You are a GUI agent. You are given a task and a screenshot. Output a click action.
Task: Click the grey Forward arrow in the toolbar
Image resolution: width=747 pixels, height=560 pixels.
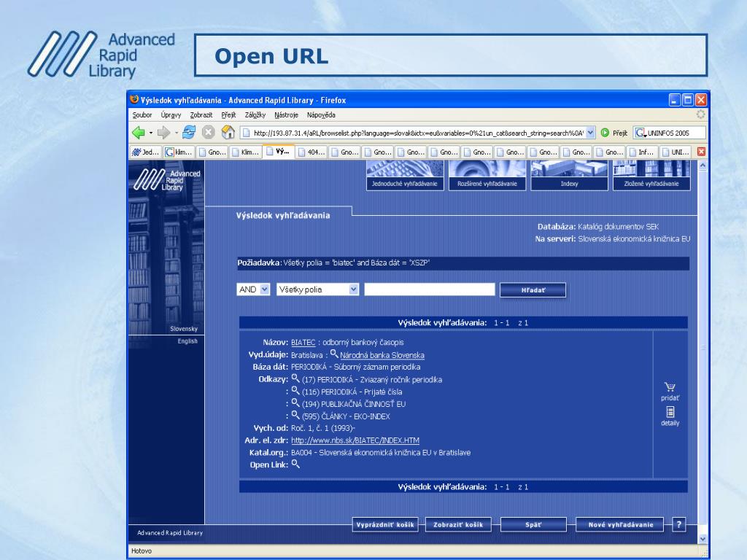[x=163, y=133]
